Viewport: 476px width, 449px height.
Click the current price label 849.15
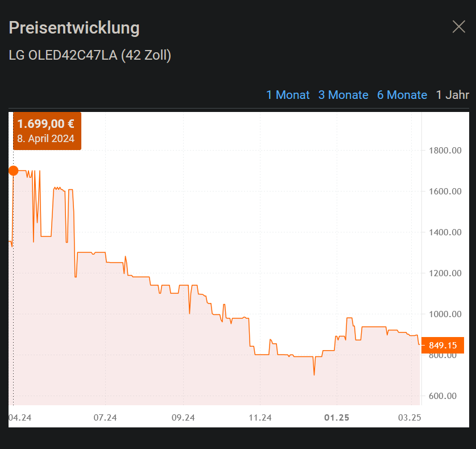(x=442, y=345)
